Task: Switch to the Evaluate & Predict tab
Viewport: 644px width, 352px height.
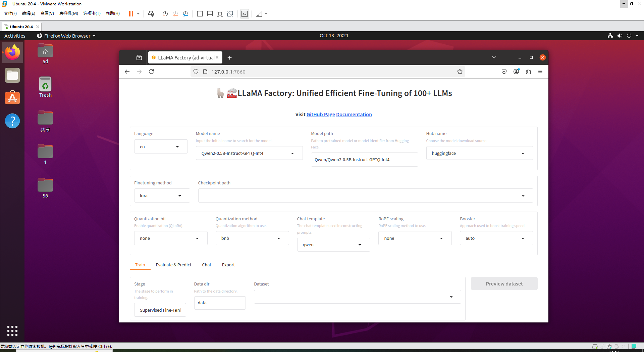Action: click(x=173, y=265)
